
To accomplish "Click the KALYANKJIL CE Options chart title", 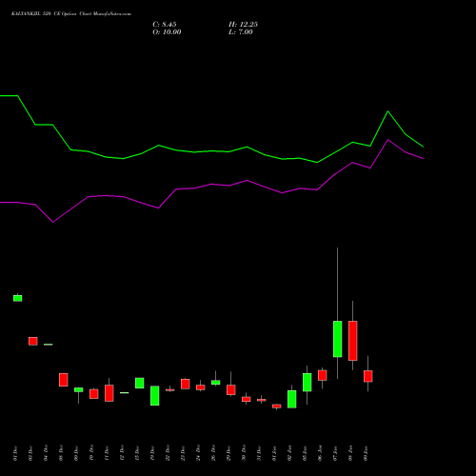I will [x=71, y=14].
